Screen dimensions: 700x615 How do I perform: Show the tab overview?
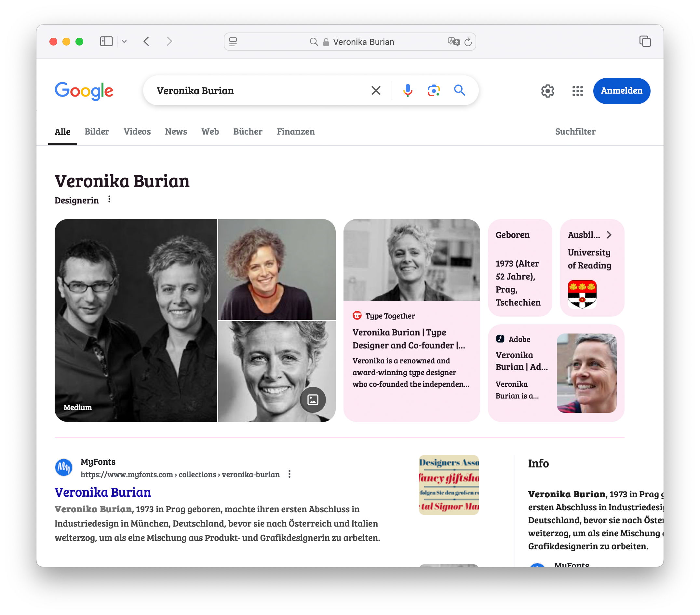tap(645, 41)
